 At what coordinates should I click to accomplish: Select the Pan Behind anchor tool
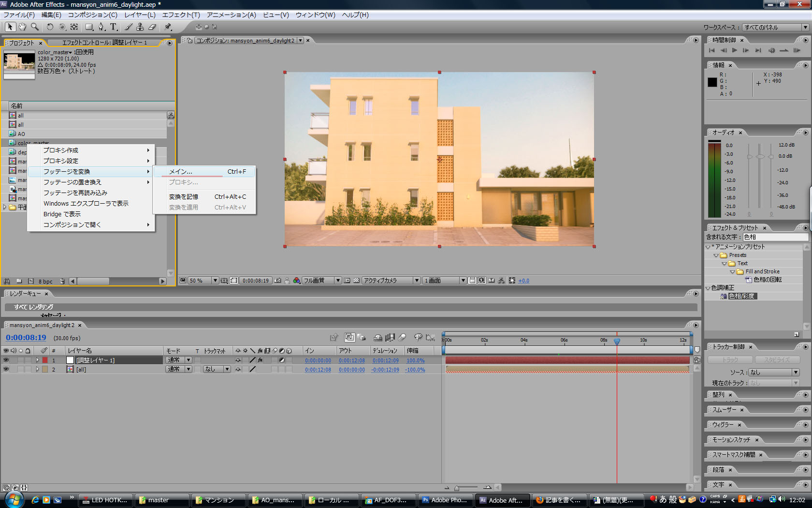74,27
